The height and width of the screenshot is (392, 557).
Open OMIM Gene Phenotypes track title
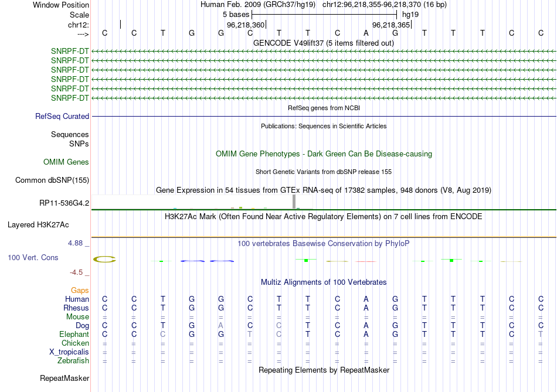pos(324,154)
